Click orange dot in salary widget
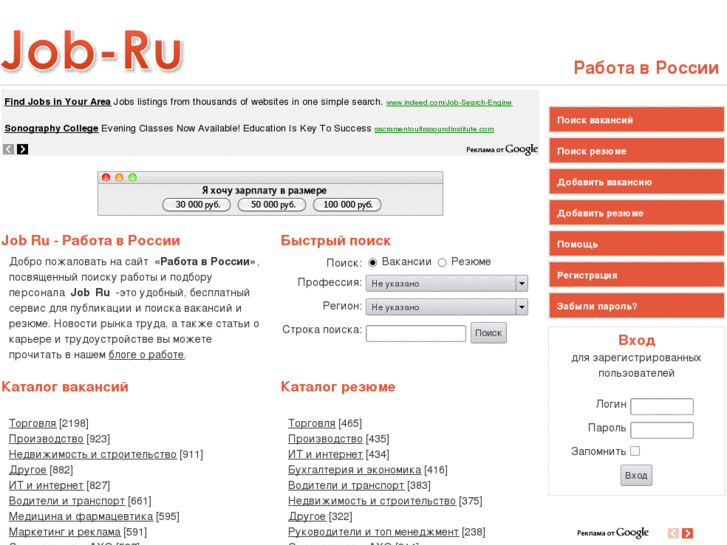Image resolution: width=727 pixels, height=545 pixels. coord(119,177)
